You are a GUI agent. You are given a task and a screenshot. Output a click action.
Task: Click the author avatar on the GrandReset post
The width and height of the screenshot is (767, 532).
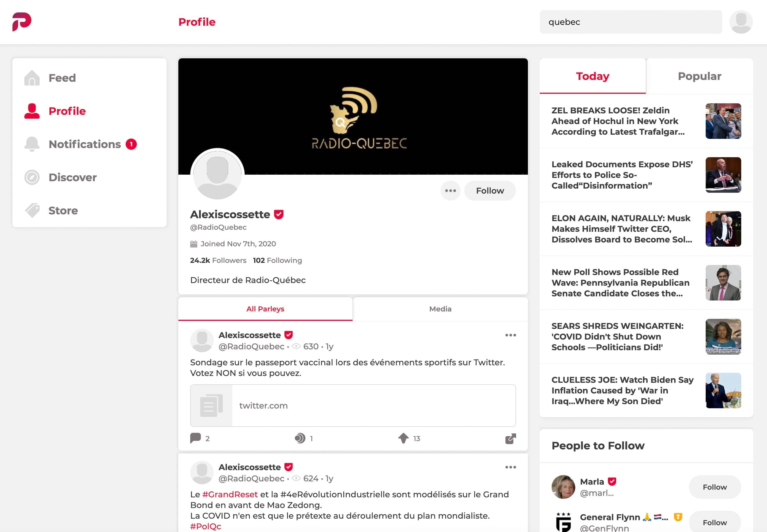(202, 472)
